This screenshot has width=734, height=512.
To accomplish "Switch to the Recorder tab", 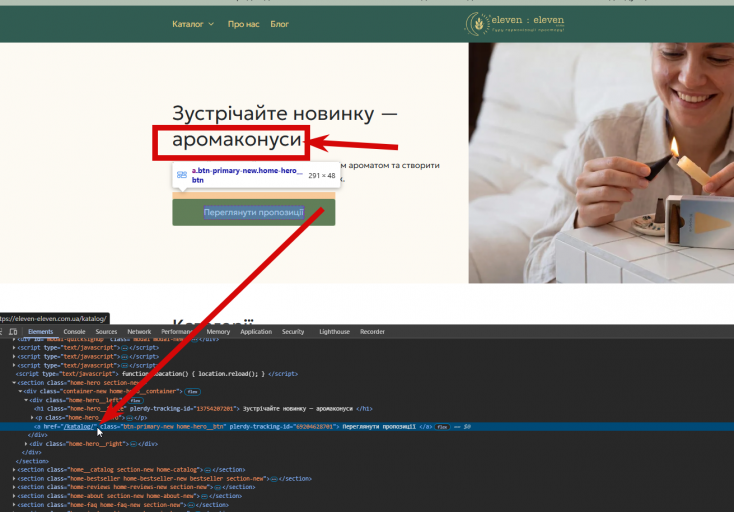I will point(372,331).
